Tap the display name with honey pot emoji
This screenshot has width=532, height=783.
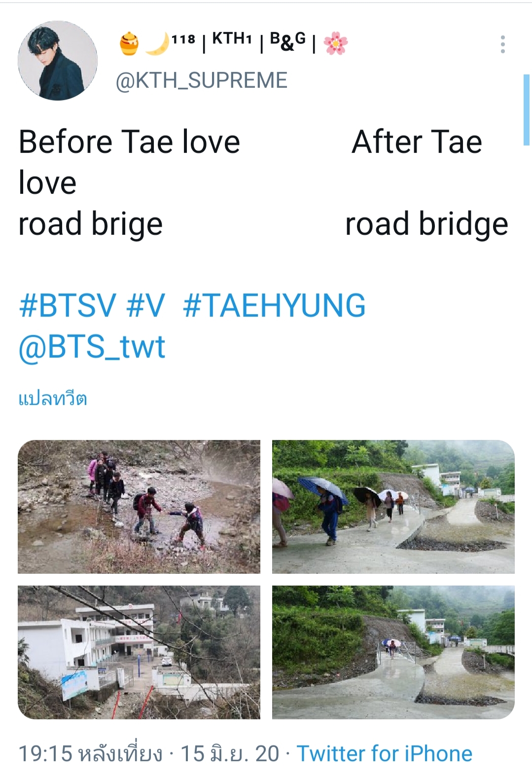pyautogui.click(x=234, y=43)
